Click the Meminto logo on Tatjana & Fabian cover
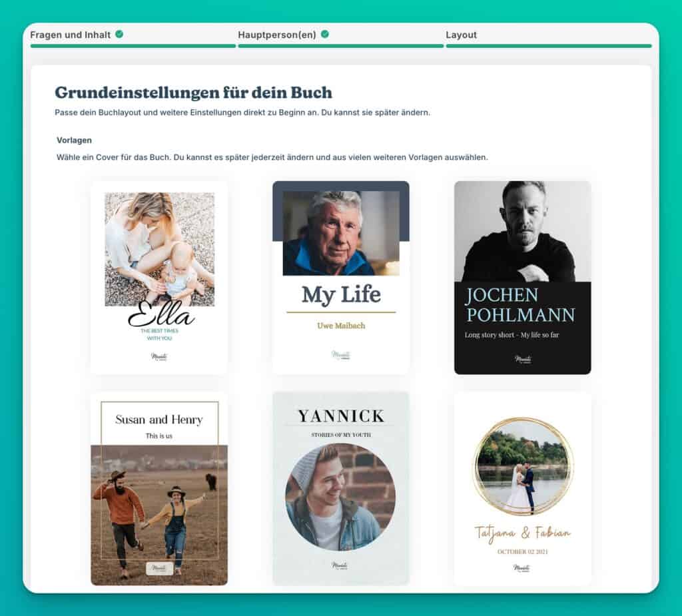 click(522, 568)
